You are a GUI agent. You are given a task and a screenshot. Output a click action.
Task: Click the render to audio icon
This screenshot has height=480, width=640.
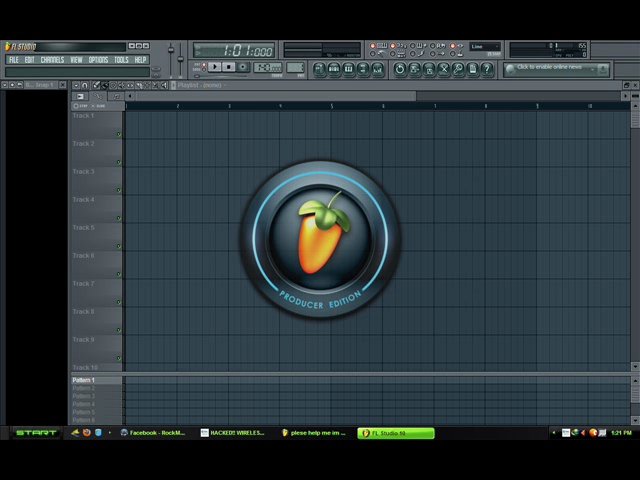pos(429,69)
